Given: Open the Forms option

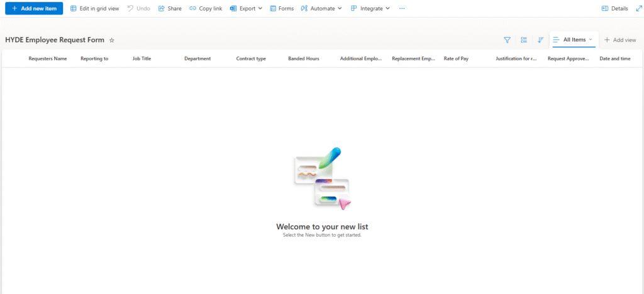Looking at the screenshot, I should (282, 9).
